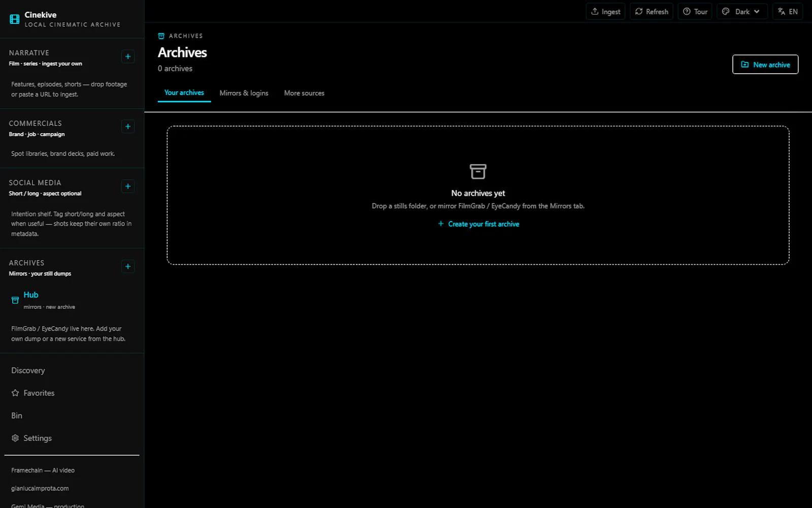Click the Settings gear icon
Viewport: 812px width, 508px height.
15,438
